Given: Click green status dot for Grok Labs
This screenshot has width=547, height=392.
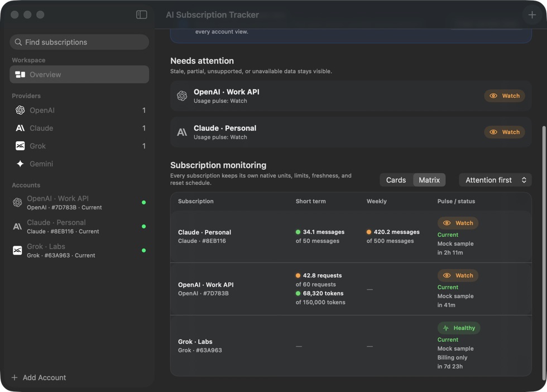Looking at the screenshot, I should 144,250.
